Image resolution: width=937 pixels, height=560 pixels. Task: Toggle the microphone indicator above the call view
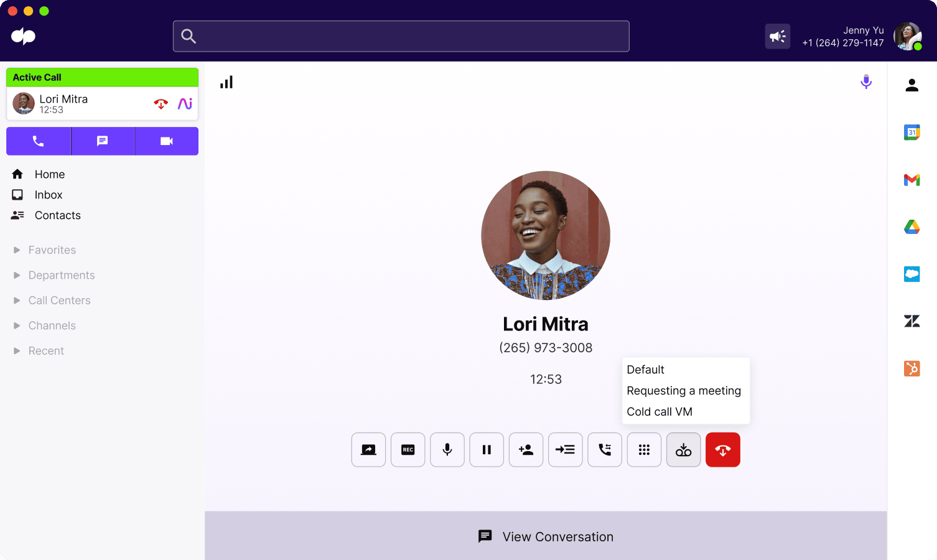pos(866,81)
